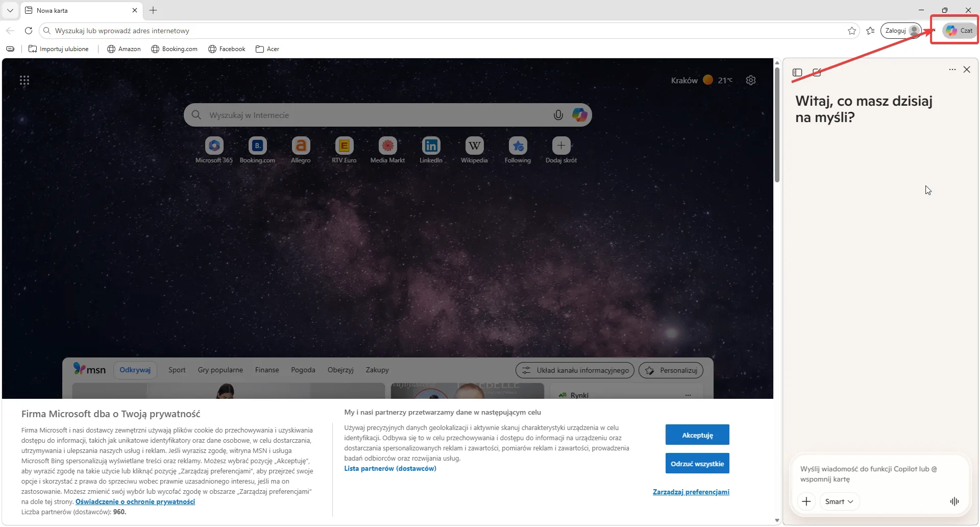Open the tab search dropdown arrow
The height and width of the screenshot is (527, 980).
(10, 10)
